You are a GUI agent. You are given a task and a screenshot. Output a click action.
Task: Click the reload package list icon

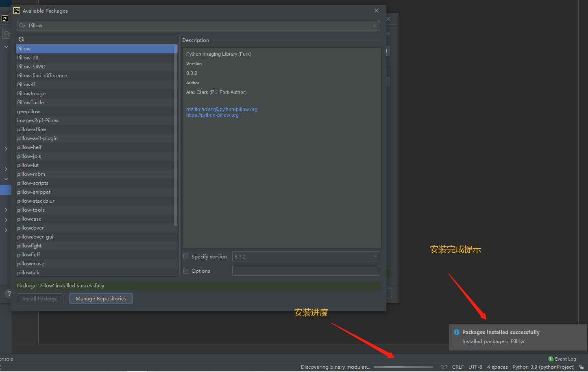pos(21,39)
